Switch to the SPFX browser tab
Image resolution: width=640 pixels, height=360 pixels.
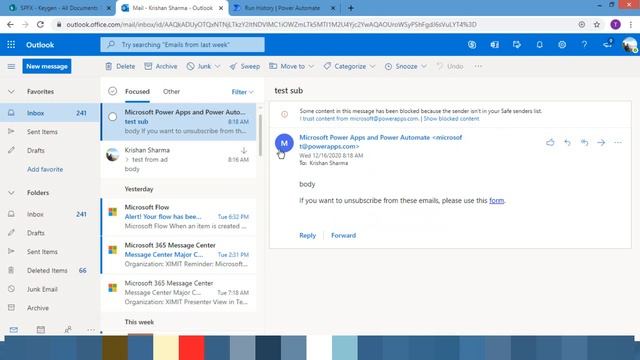click(60, 8)
